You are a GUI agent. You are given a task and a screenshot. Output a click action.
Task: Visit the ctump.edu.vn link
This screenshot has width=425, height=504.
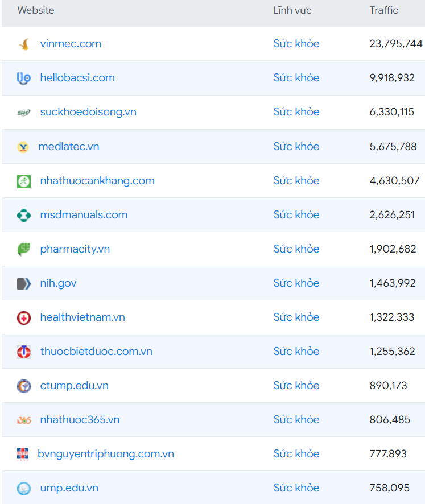(75, 386)
